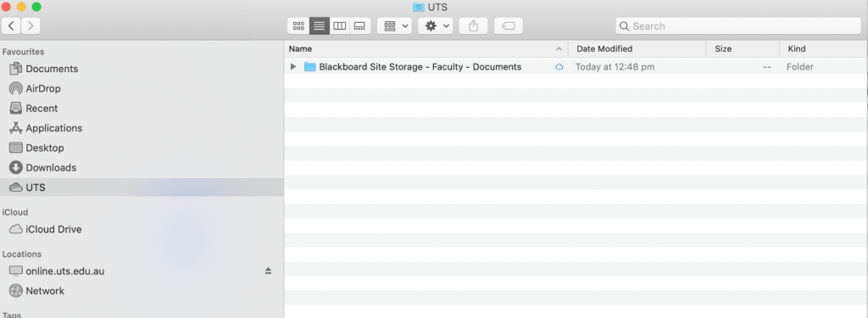Screen dimensions: 868x318
Task: Click the iCloud section header
Action: (x=15, y=212)
